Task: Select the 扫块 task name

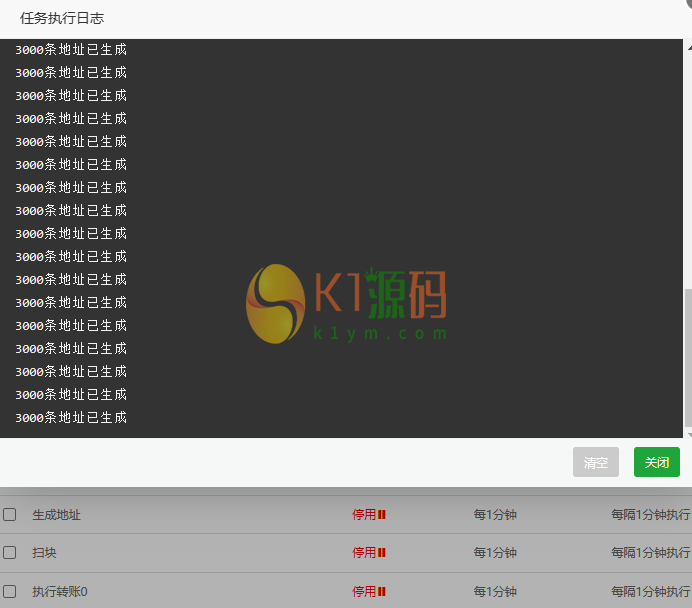Action: click(x=44, y=553)
